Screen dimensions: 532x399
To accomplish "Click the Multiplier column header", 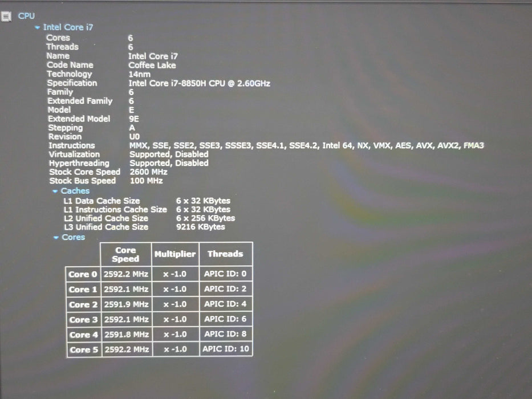I will (x=175, y=254).
